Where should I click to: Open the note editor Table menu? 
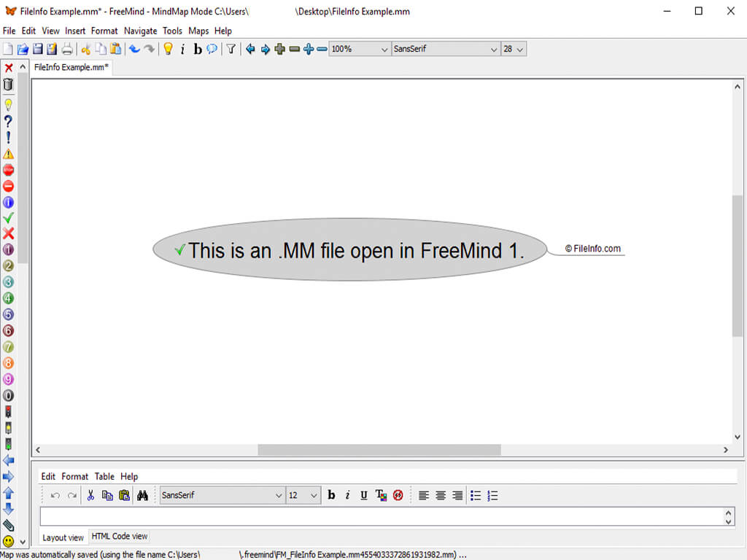pyautogui.click(x=104, y=476)
